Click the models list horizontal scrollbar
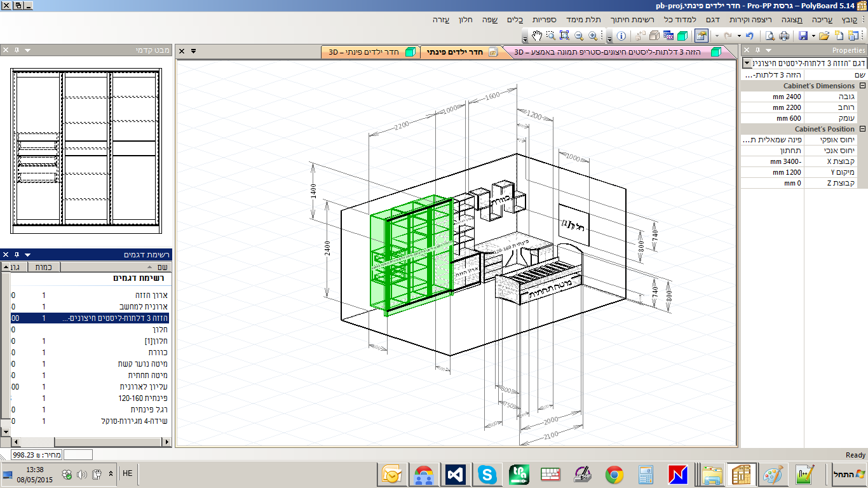Image resolution: width=868 pixels, height=488 pixels. 90,441
